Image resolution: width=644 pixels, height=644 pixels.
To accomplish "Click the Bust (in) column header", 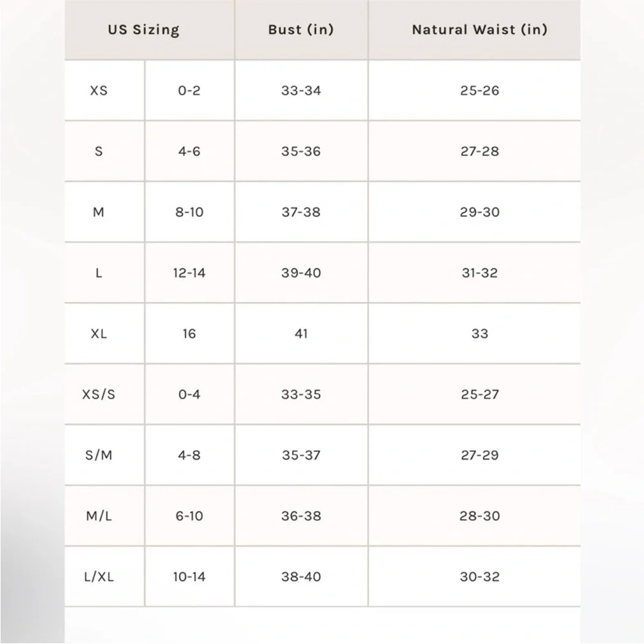I will pos(301,30).
